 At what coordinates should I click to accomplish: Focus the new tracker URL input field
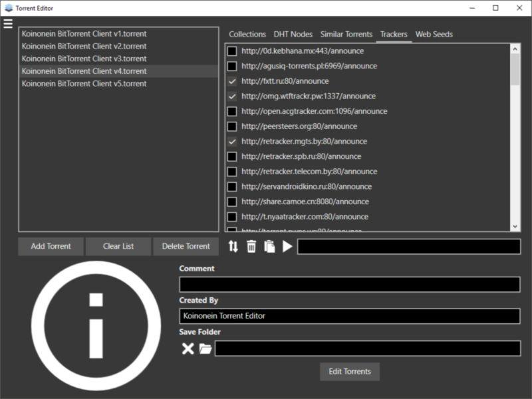(409, 246)
